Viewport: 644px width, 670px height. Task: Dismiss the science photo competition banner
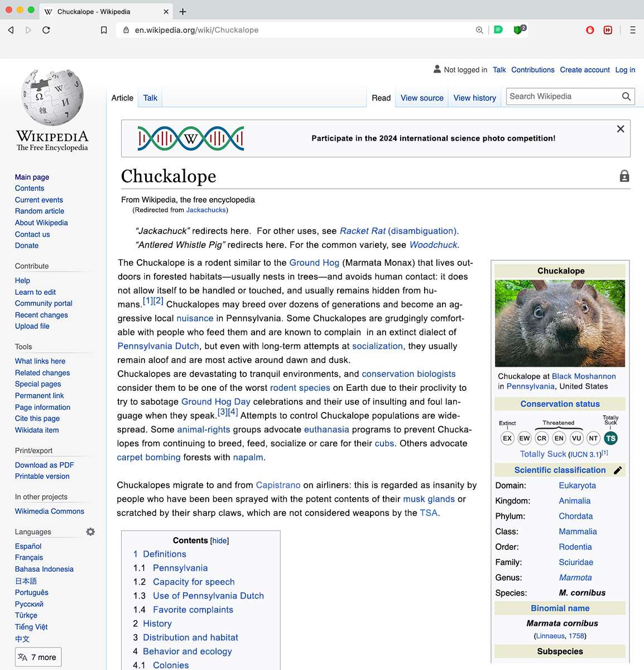pos(620,128)
